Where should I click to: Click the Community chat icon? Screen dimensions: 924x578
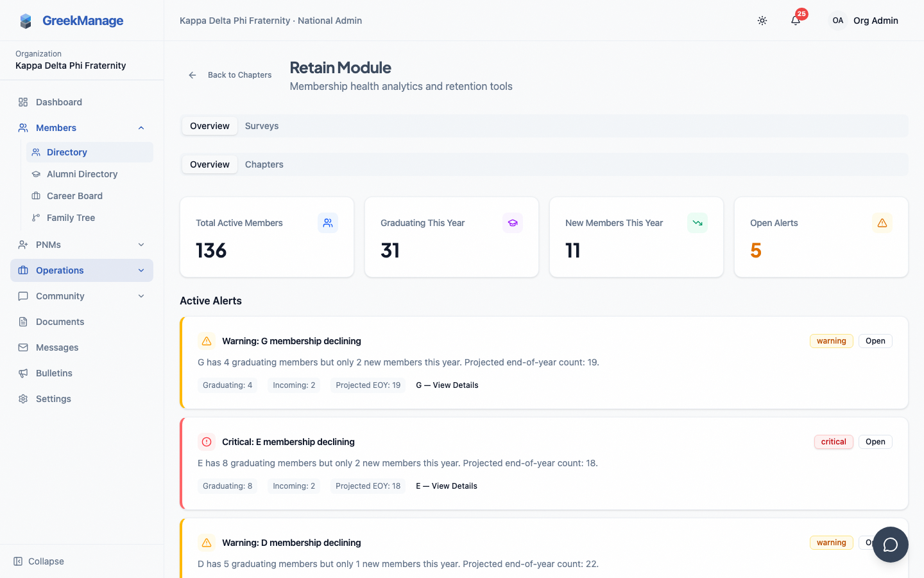click(23, 296)
